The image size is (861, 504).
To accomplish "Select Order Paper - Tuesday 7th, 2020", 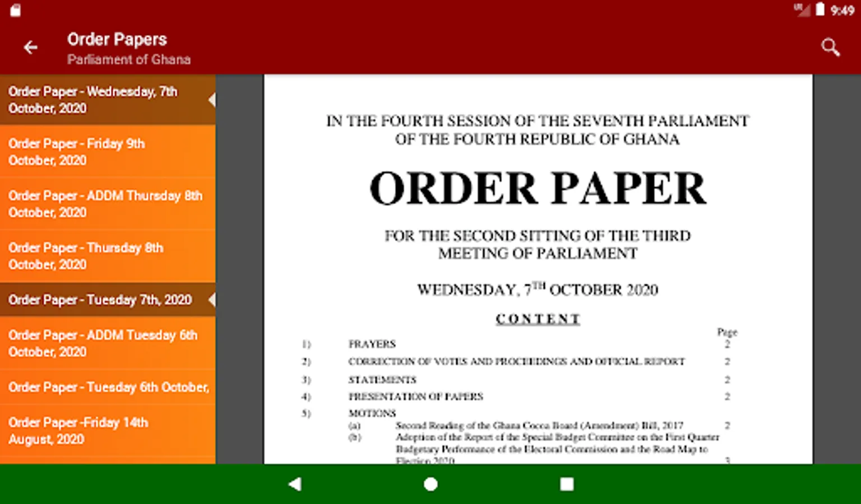I will (x=108, y=300).
